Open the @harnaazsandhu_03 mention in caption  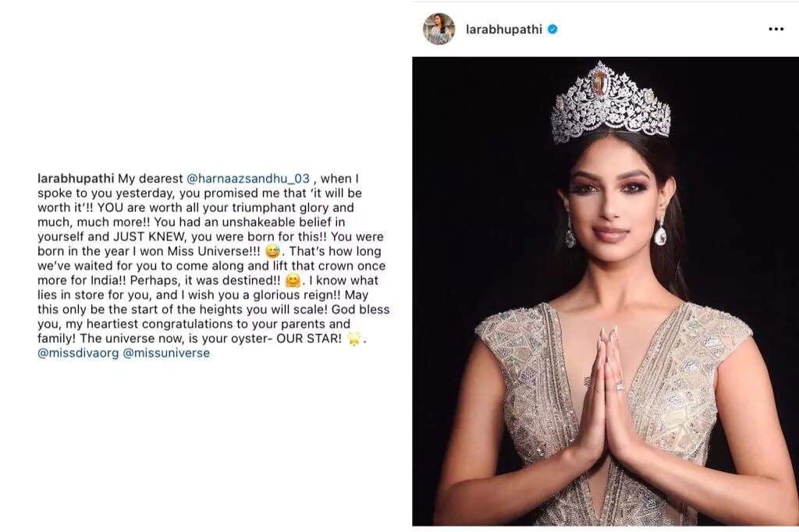(248, 179)
